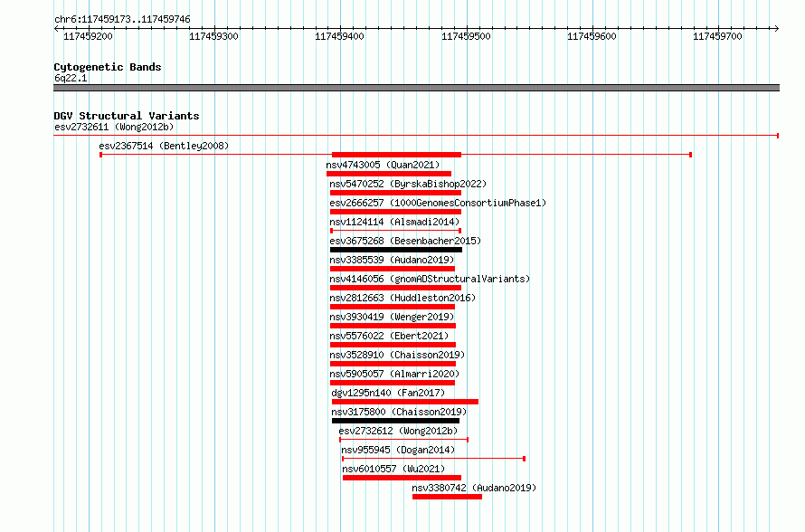
Task: Click the DGV Structural Variants track heading
Action: pyautogui.click(x=127, y=116)
